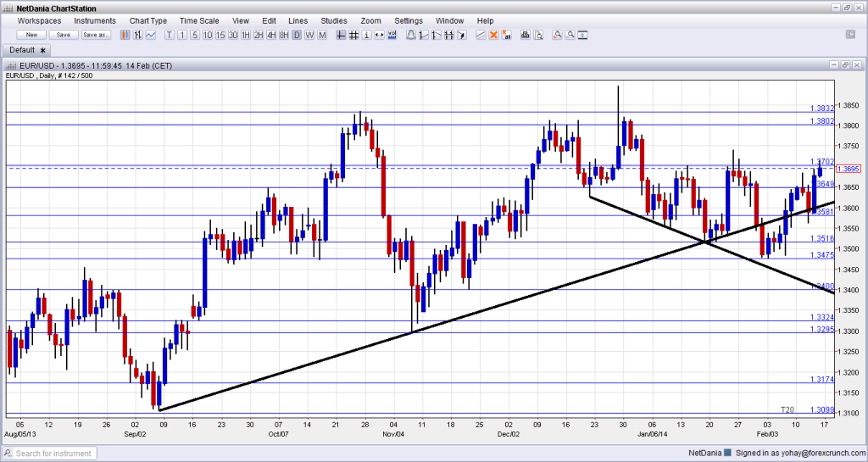This screenshot has height=462, width=868.
Task: Zoom in with magnifier plus icon
Action: pos(558,35)
